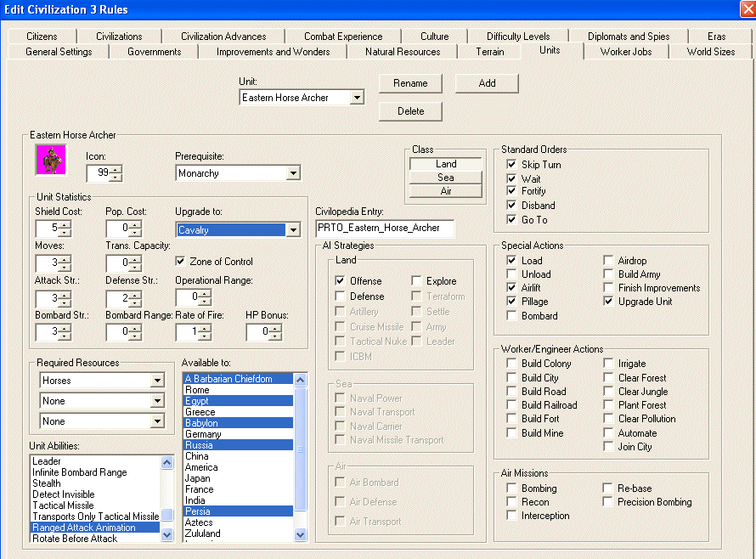Uncheck the Skip Turn standard order

point(511,165)
